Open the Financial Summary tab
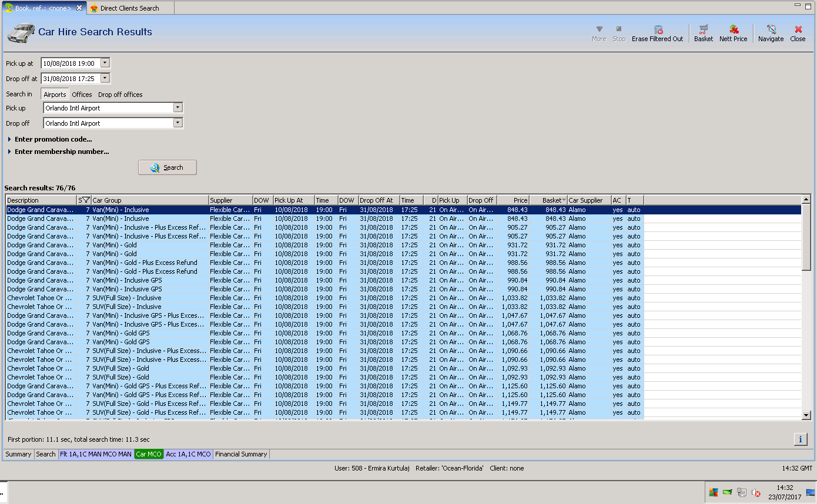 (x=241, y=454)
